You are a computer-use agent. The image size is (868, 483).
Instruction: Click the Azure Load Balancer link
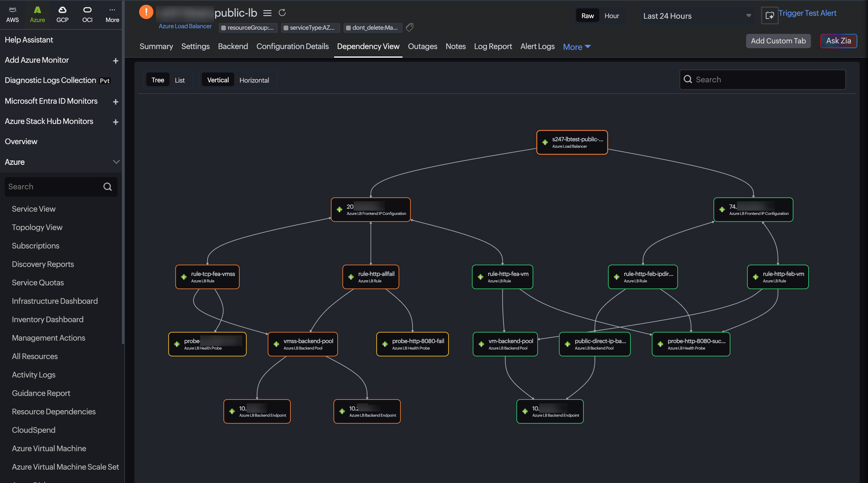tap(185, 26)
